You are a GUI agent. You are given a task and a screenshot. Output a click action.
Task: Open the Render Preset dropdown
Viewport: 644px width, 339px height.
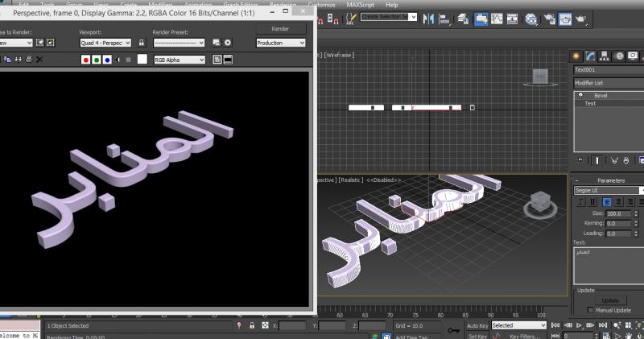(179, 43)
